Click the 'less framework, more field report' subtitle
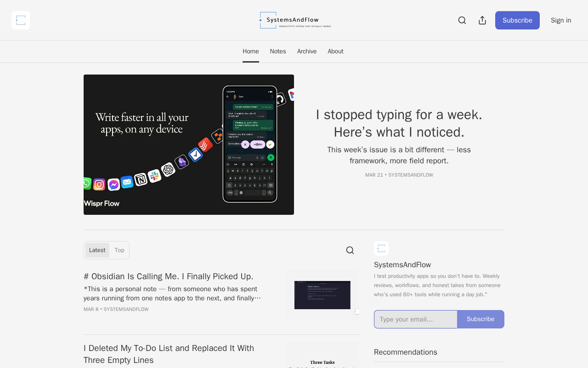 tap(399, 155)
